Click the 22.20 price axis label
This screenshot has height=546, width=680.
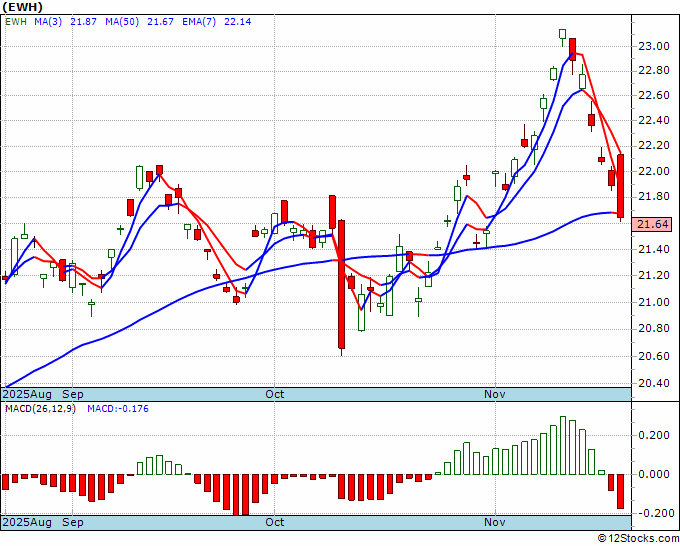click(652, 146)
